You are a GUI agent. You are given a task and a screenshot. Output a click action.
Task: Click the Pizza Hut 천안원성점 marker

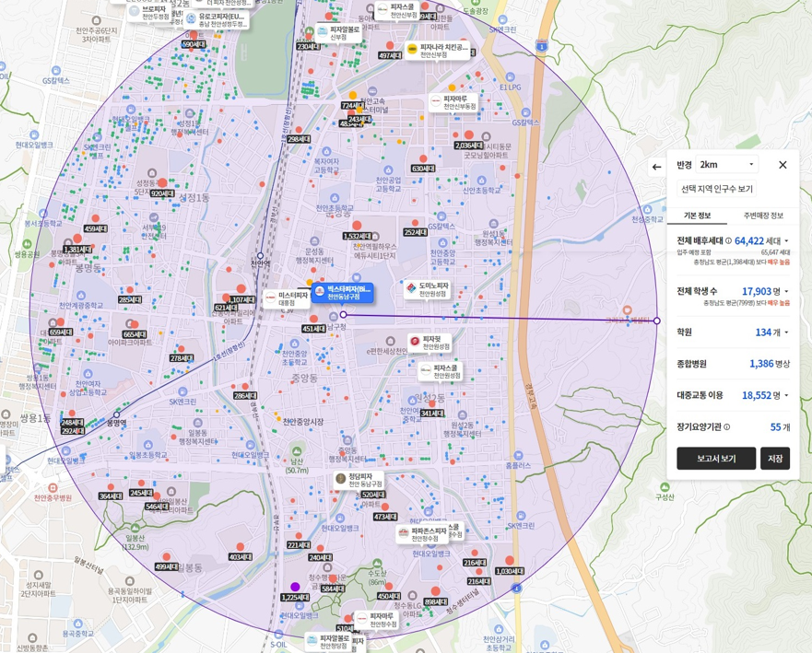coord(430,343)
